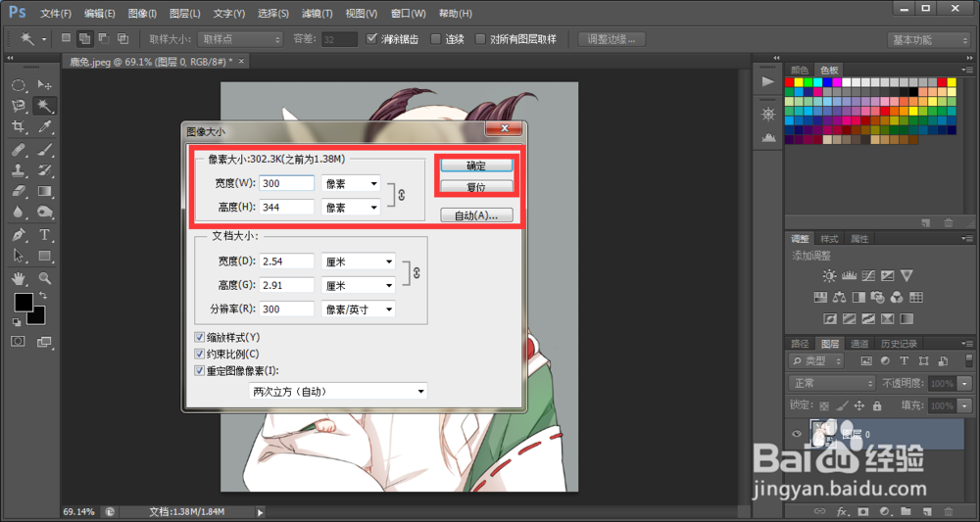Screen dimensions: 980x522
Task: Select the Elliptical Marquee tool
Action: point(19,84)
